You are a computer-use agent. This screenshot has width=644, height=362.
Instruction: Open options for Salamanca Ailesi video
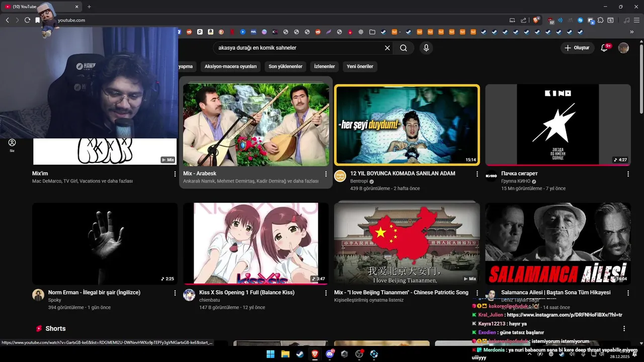point(628,293)
